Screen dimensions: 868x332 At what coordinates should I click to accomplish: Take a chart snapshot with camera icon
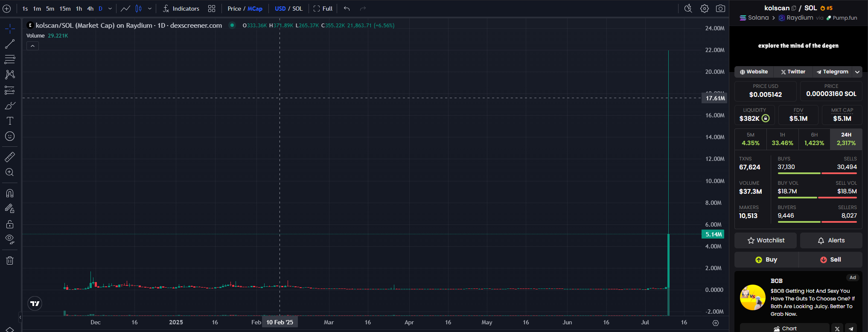tap(720, 9)
